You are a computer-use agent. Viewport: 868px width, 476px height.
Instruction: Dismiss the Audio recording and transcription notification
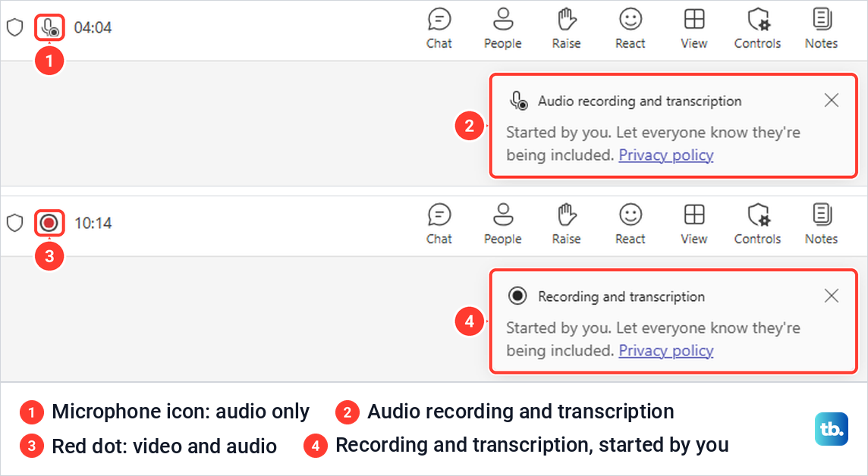[831, 100]
